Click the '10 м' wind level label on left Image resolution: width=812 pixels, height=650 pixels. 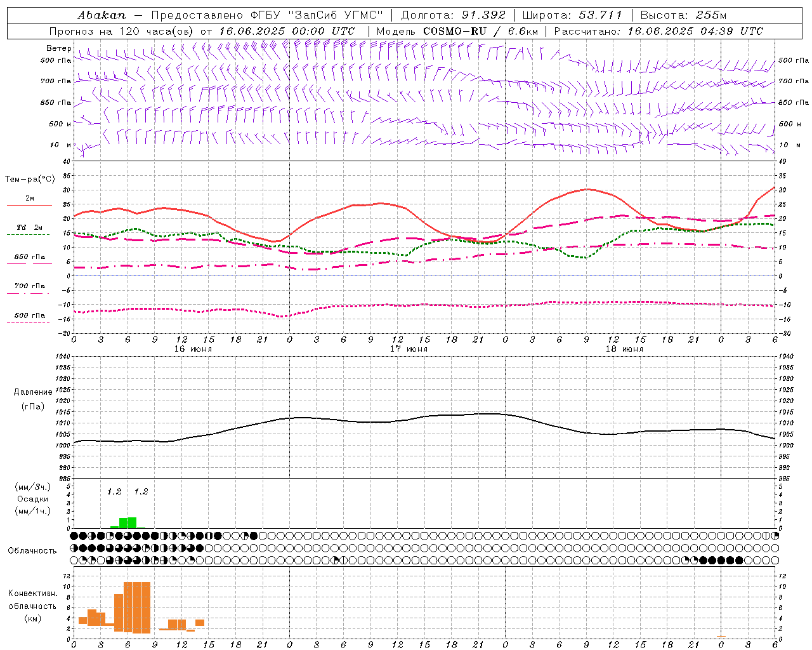pos(61,145)
